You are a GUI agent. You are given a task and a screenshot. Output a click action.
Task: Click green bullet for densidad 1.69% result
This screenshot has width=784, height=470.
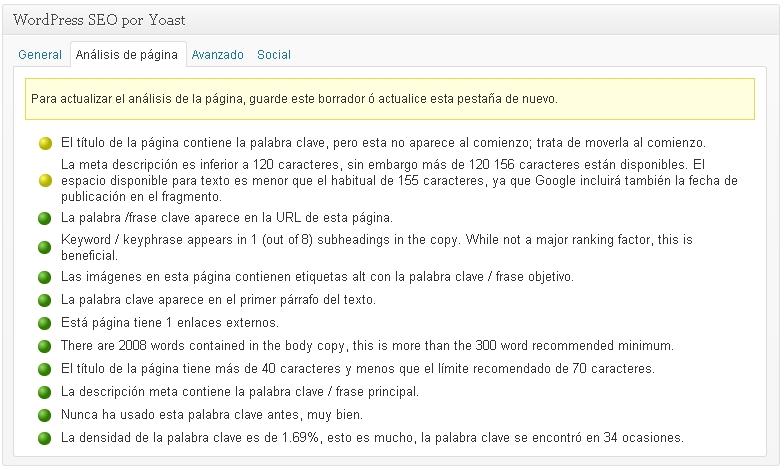click(44, 438)
